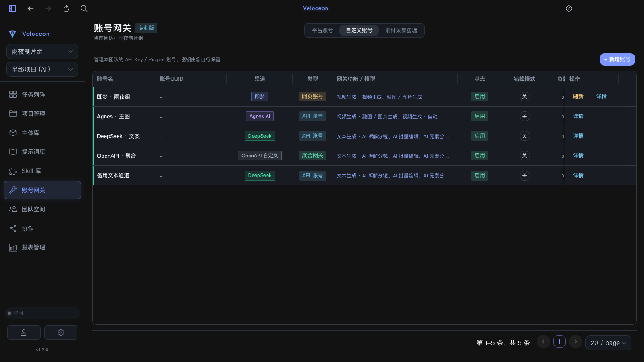The width and height of the screenshot is (644, 362).
Task: Toggle 错峰模式 switch for 备用文本通道
Action: click(x=525, y=176)
